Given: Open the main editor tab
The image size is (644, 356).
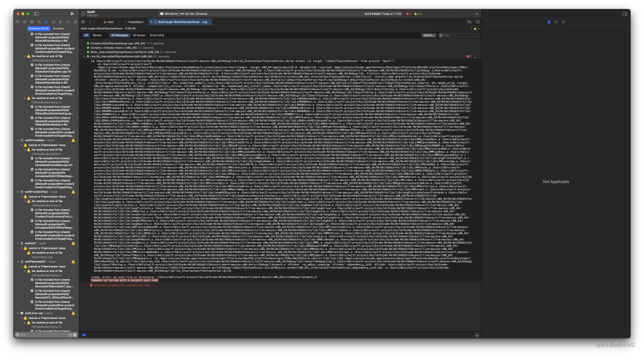Looking at the screenshot, I should coord(109,21).
